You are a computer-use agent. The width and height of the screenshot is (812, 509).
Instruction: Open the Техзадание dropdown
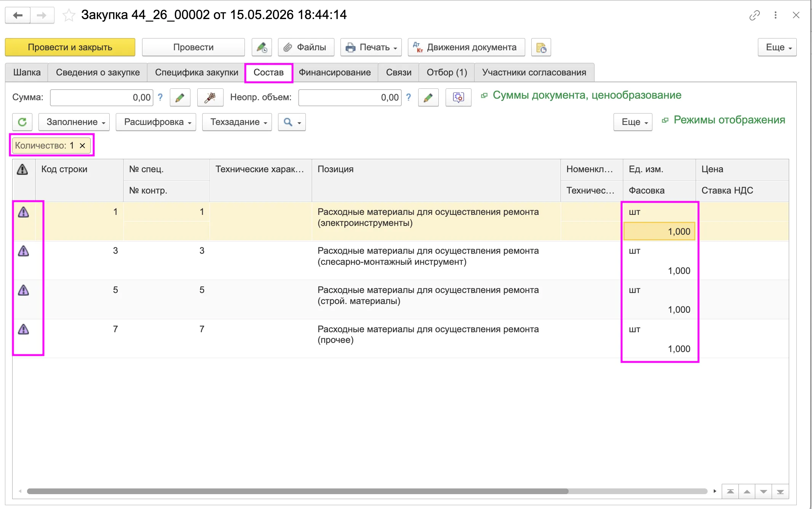coord(237,122)
